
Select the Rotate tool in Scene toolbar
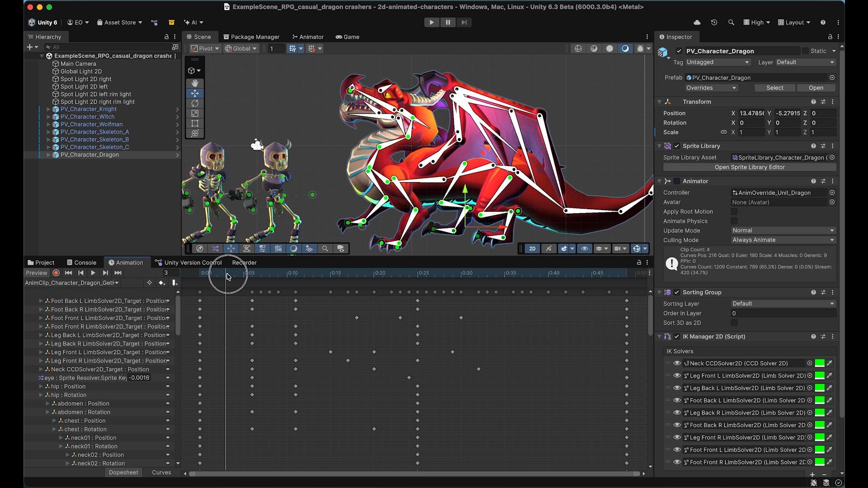click(x=195, y=103)
